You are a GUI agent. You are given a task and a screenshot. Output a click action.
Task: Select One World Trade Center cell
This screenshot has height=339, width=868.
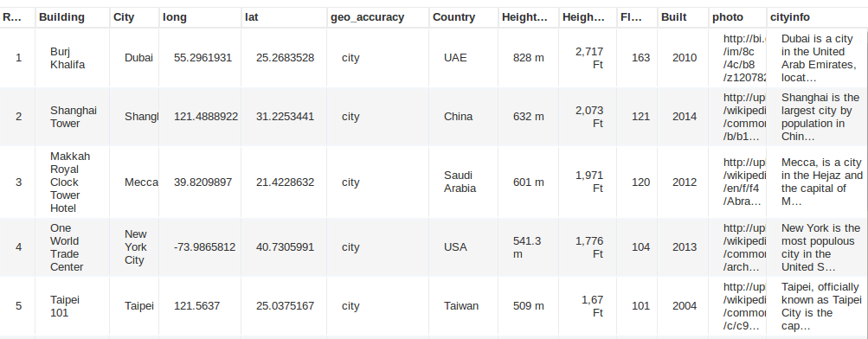(x=73, y=247)
